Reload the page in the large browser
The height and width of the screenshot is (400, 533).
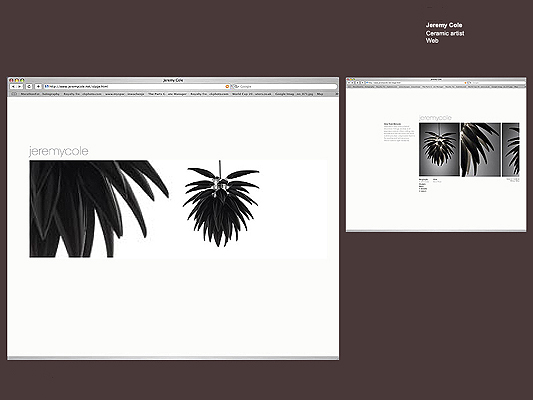pyautogui.click(x=29, y=87)
